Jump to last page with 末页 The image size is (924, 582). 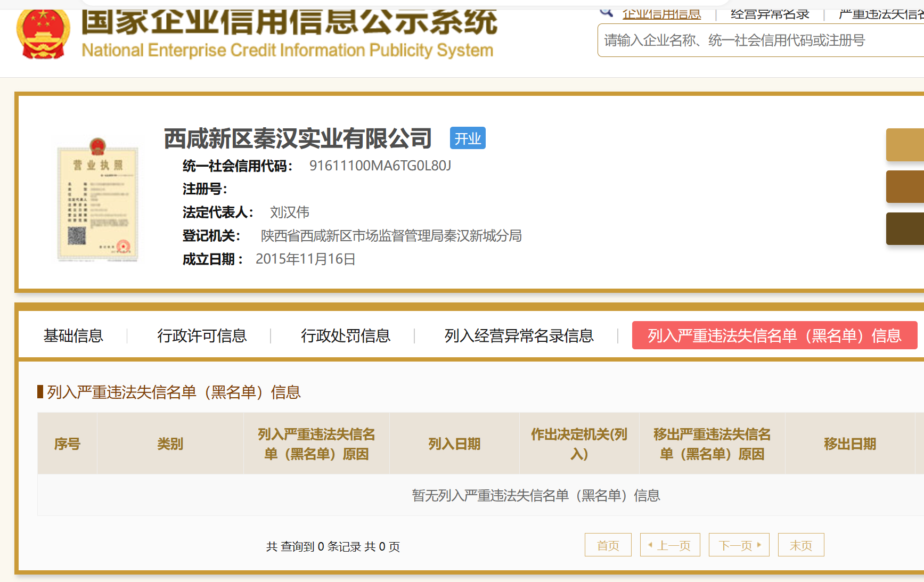801,545
